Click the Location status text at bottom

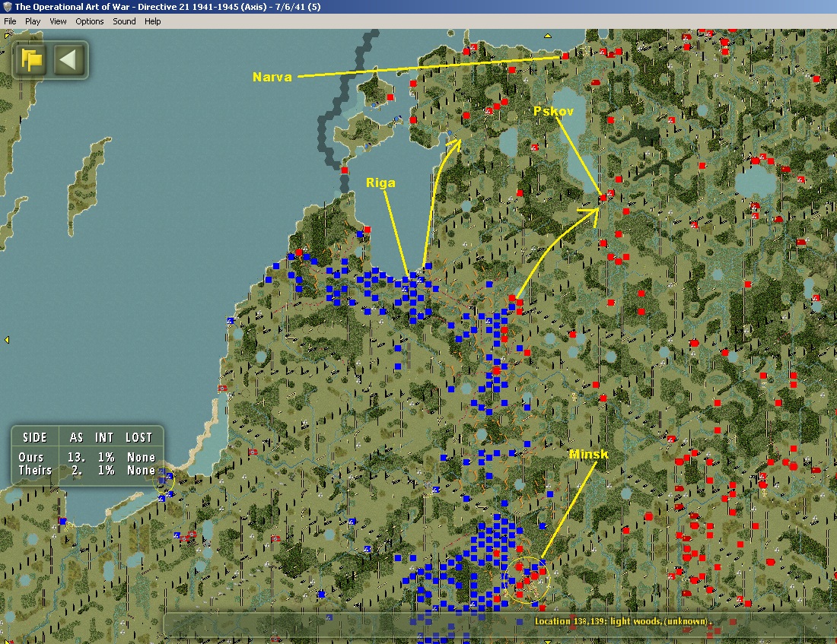[622, 621]
